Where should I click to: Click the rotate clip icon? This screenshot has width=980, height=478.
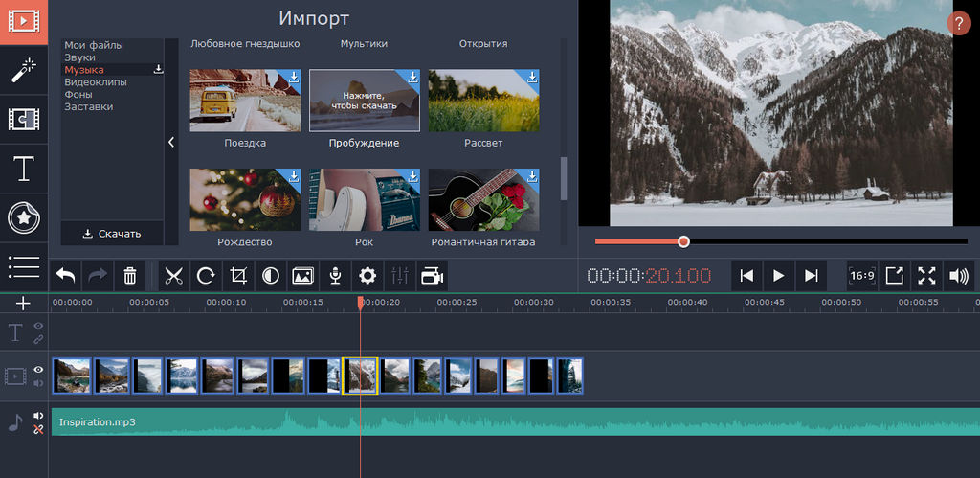206,276
